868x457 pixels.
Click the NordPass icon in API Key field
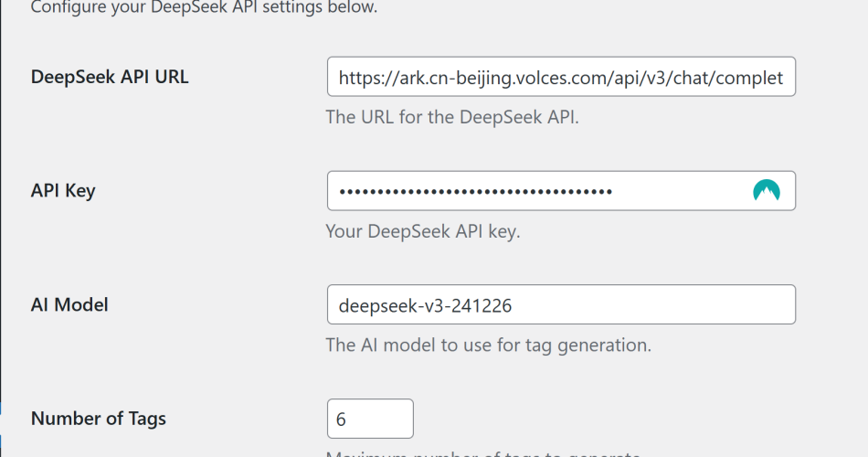(x=767, y=190)
